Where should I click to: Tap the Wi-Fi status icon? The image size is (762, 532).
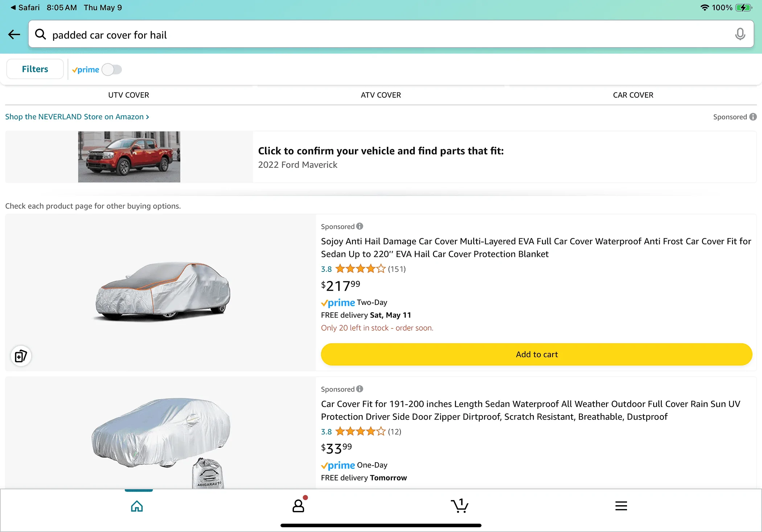coord(704,8)
